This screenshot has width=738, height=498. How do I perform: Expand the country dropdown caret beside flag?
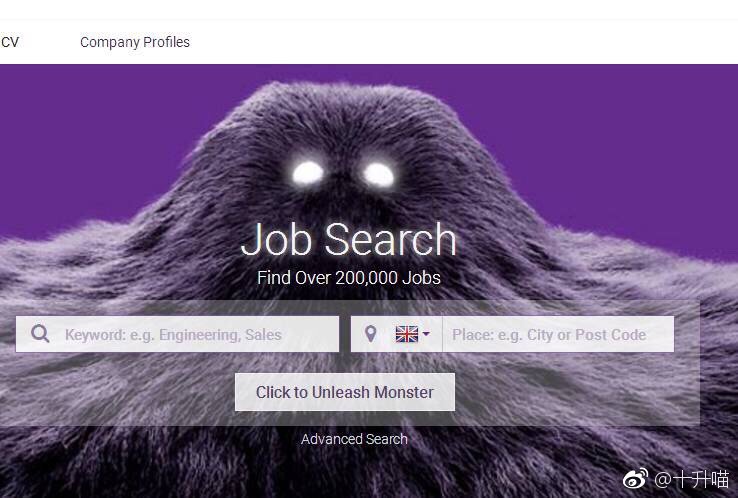[426, 334]
